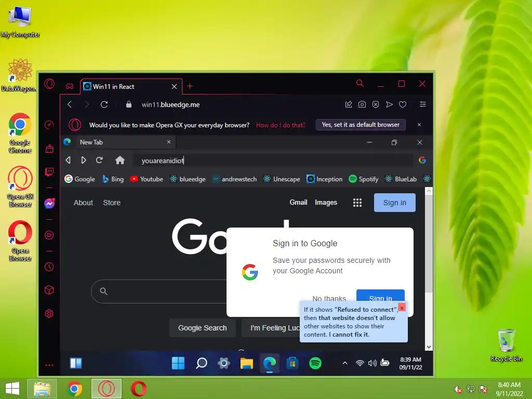The image size is (532, 399).
Task: Open Google Chrome desktop shortcut
Action: [x=20, y=133]
